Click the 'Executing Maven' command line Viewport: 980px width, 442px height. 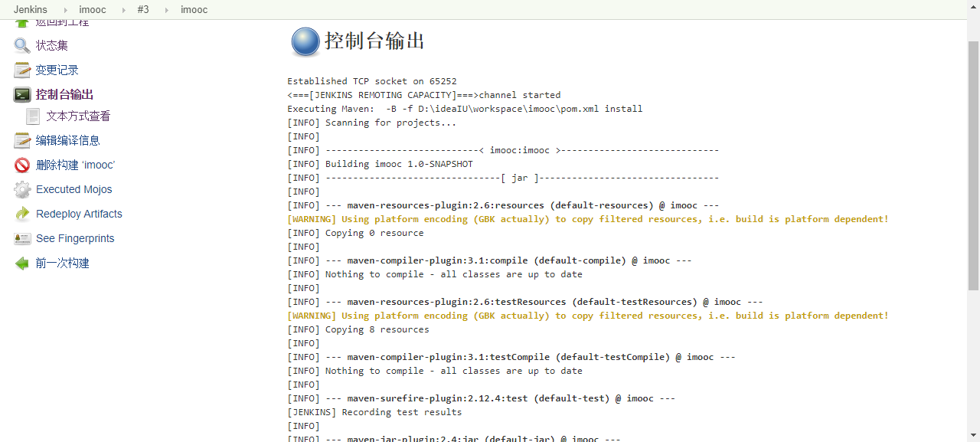pos(465,109)
